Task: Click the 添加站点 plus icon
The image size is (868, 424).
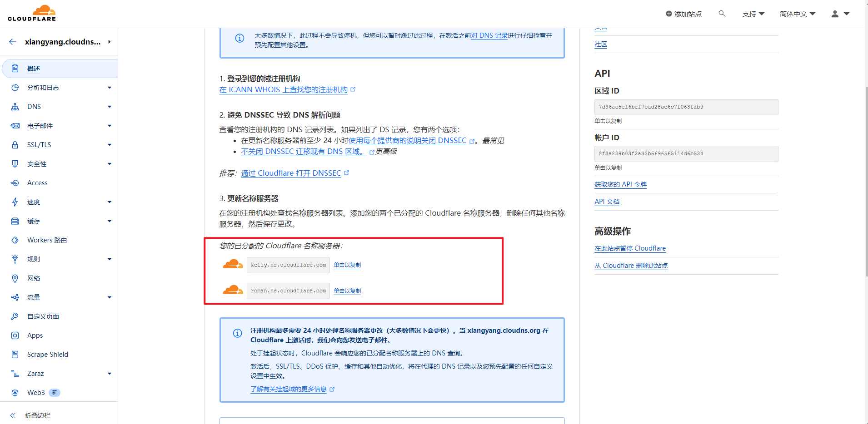Action: (669, 14)
